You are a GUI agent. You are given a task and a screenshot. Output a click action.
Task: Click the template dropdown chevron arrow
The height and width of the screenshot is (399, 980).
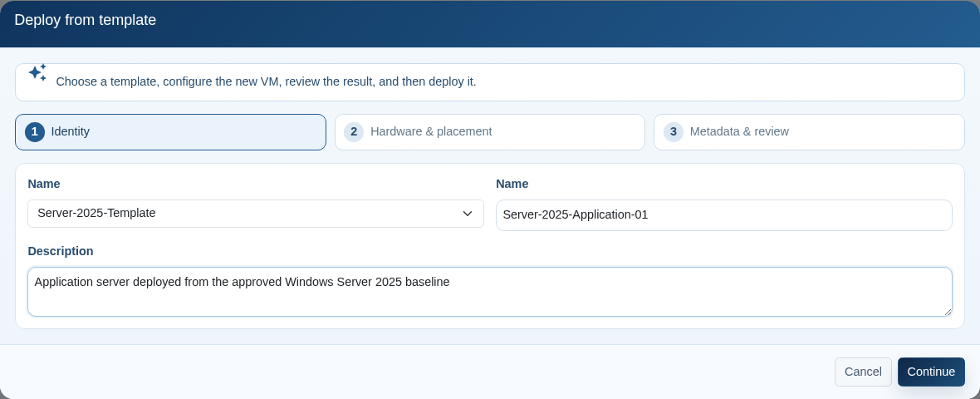click(468, 214)
